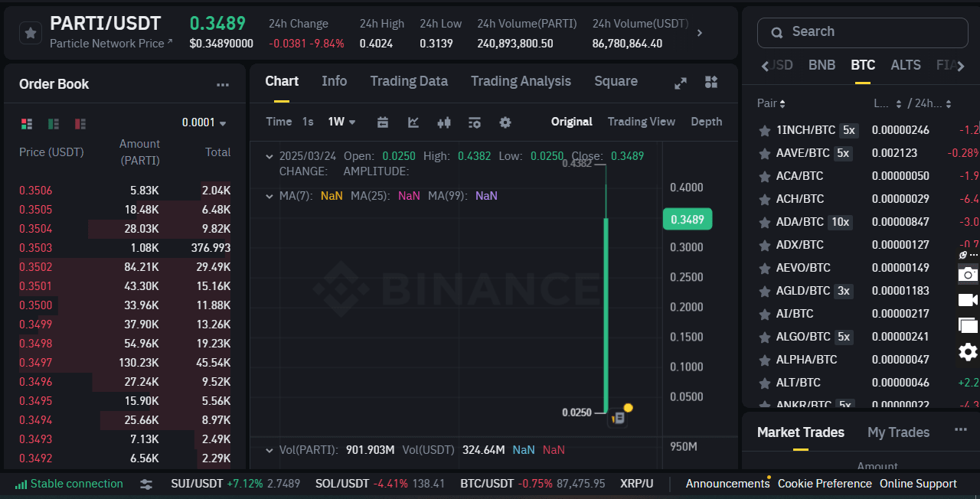Viewport: 980px width, 499px height.
Task: Open Announcements from the bottom bar
Action: click(x=727, y=483)
